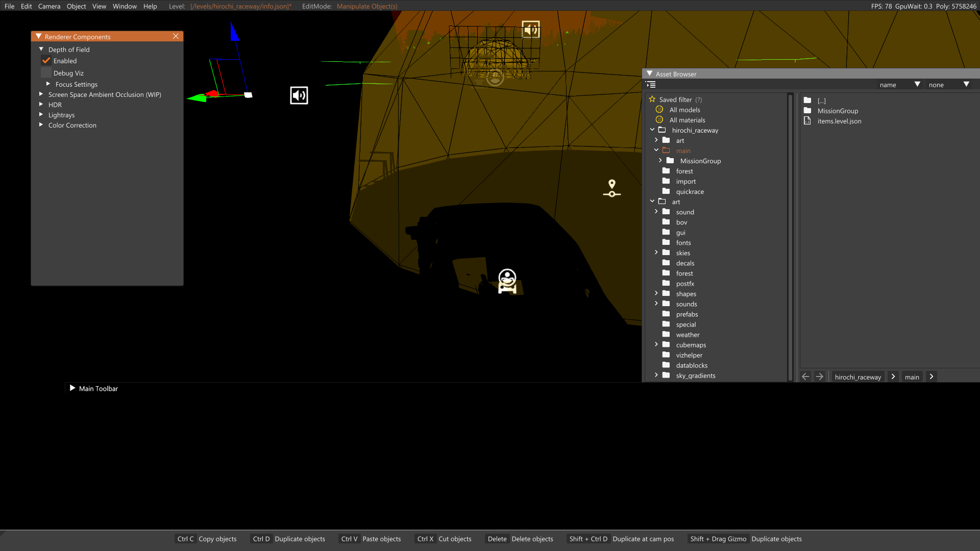The height and width of the screenshot is (551, 980).
Task: Click the sound emitter speaker icon in viewport
Action: tap(299, 95)
